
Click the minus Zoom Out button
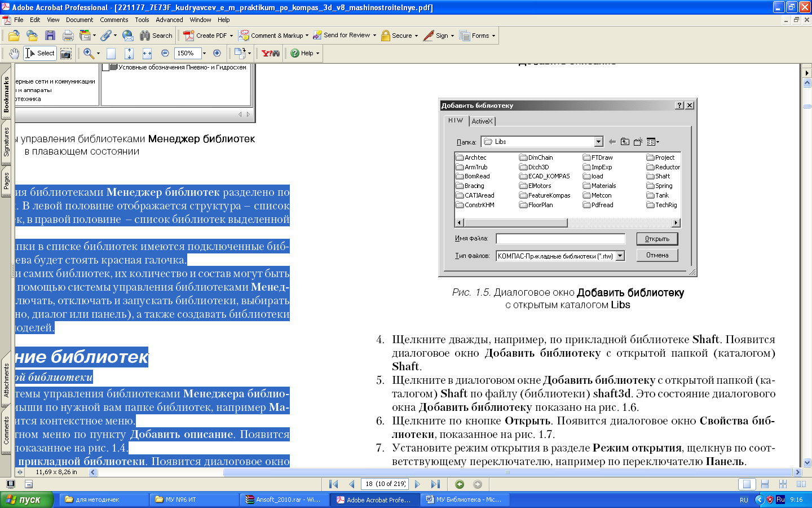[165, 53]
